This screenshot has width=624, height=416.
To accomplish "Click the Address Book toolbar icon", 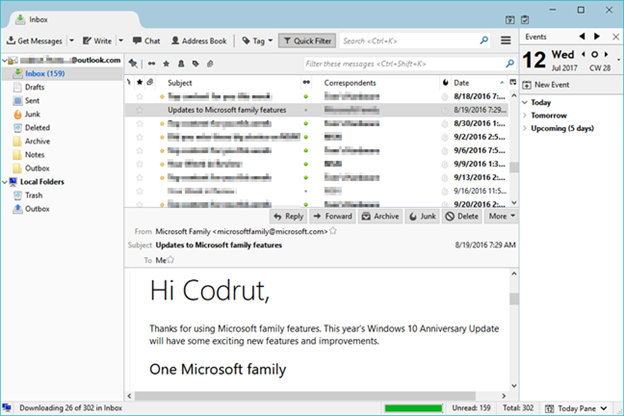I will coord(197,41).
